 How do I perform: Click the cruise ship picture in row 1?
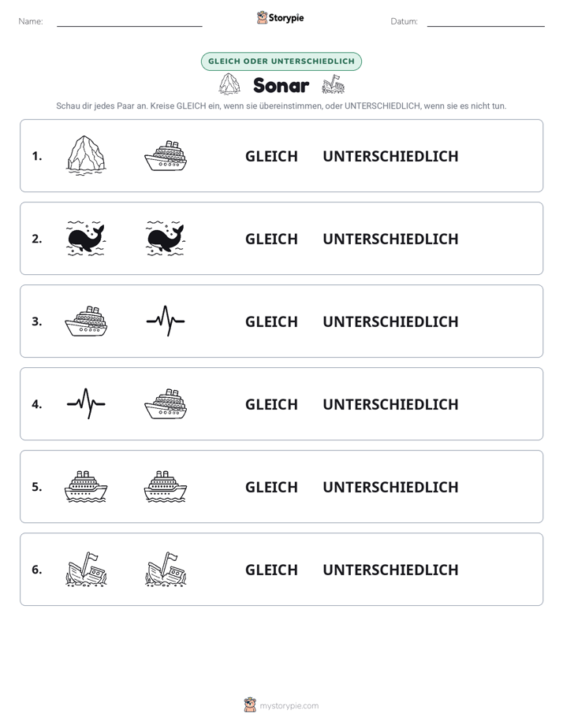pyautogui.click(x=166, y=156)
